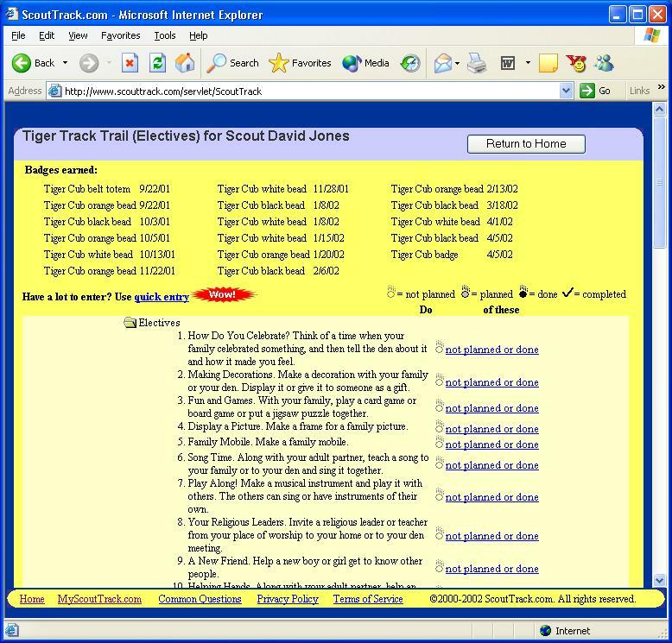
Task: Stop page loading with the red X icon
Action: pyautogui.click(x=130, y=63)
